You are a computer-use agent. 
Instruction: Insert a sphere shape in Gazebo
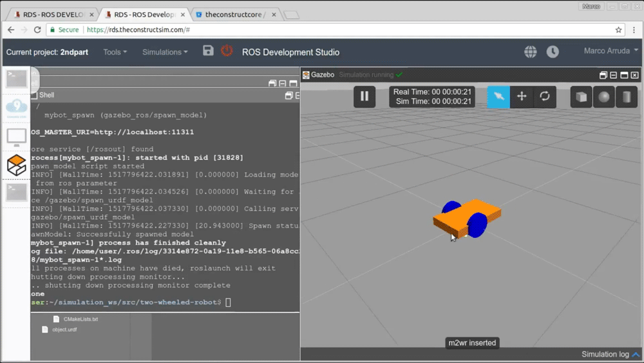pos(604,97)
